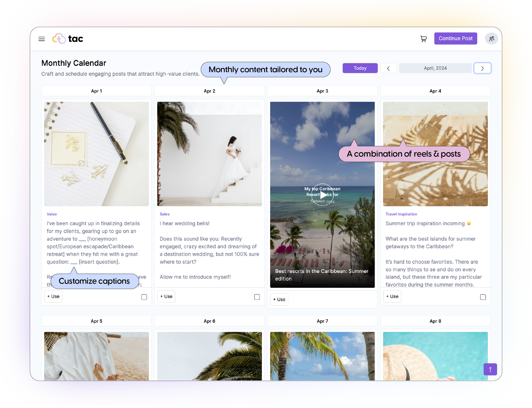The width and height of the screenshot is (532, 408).
Task: Play the Caribbean resorts reel
Action: [x=322, y=195]
